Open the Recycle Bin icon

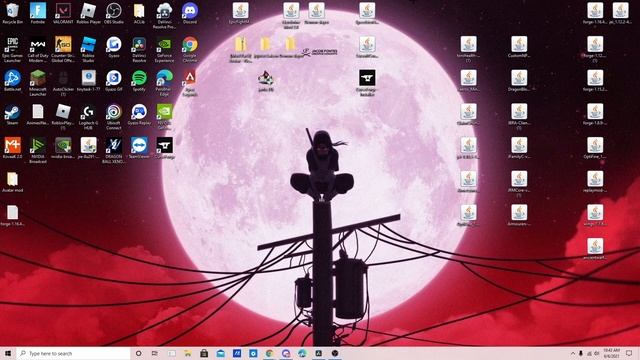point(12,13)
